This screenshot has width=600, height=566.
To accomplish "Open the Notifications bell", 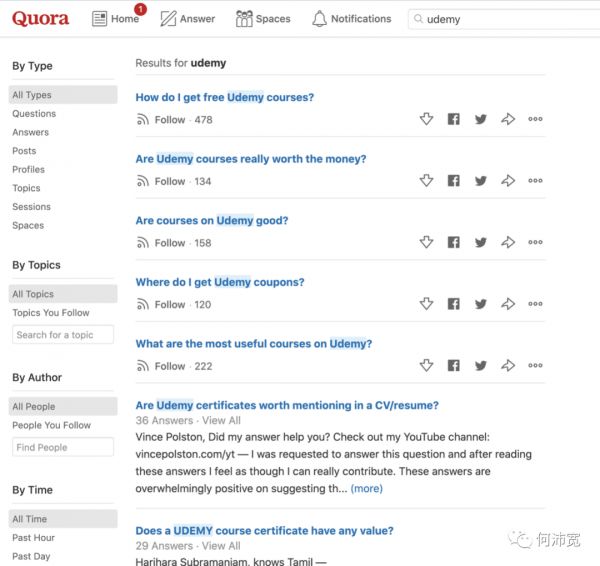I will (351, 19).
